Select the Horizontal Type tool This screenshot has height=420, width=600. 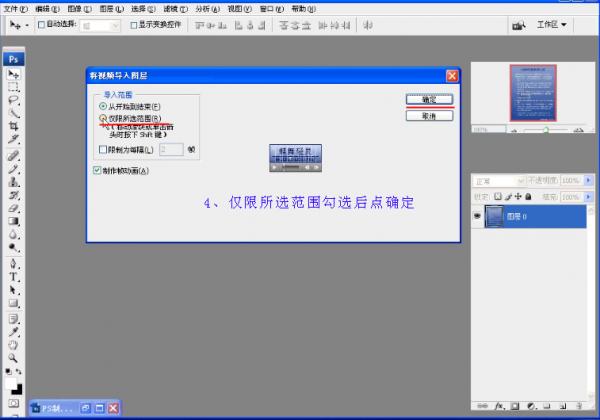pyautogui.click(x=13, y=277)
